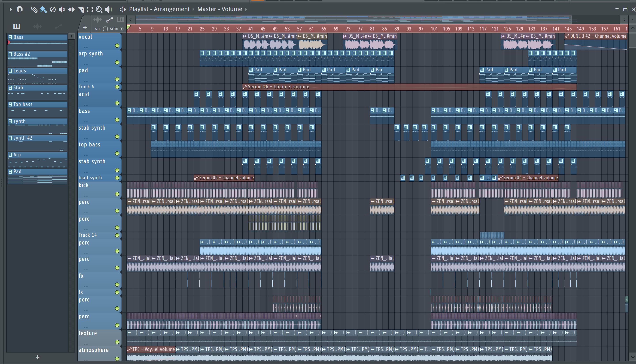
Task: Select the Track 14 header
Action: click(x=99, y=235)
